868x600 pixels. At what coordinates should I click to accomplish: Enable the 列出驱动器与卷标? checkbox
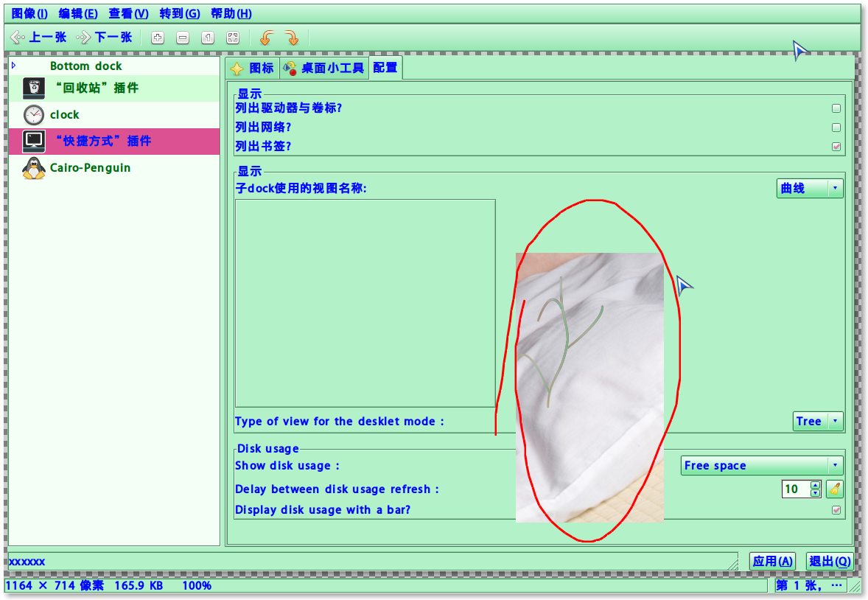[836, 108]
